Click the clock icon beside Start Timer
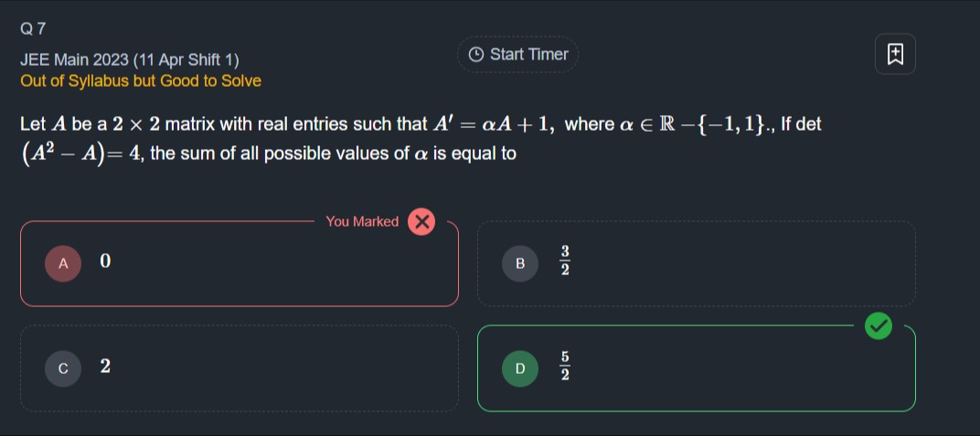Image resolution: width=980 pixels, height=436 pixels. pos(475,55)
